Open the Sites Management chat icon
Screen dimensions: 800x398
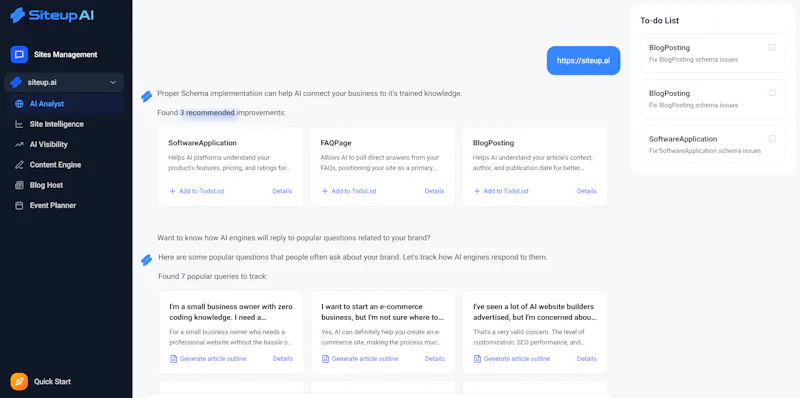pos(19,55)
